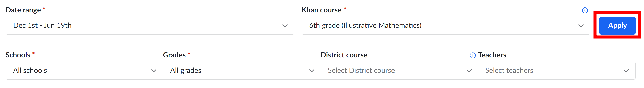Image resolution: width=644 pixels, height=88 pixels.
Task: Click '6th grade (Illustrative Mathematics)' value
Action: coord(365,25)
